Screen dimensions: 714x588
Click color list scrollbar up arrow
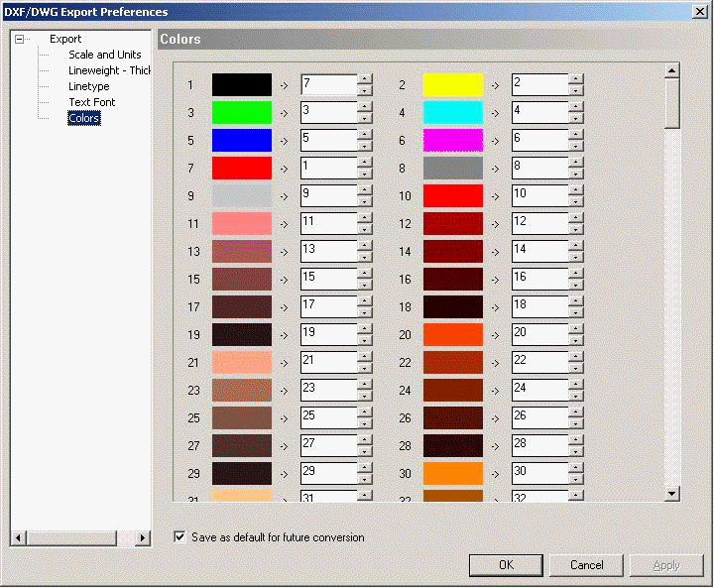pos(671,70)
